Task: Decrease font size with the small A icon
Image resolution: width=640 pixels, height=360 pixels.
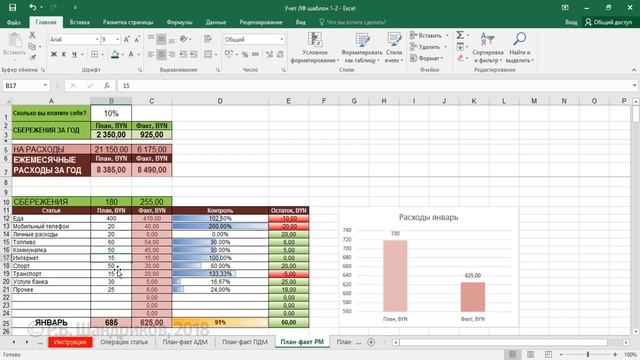Action: (137, 40)
